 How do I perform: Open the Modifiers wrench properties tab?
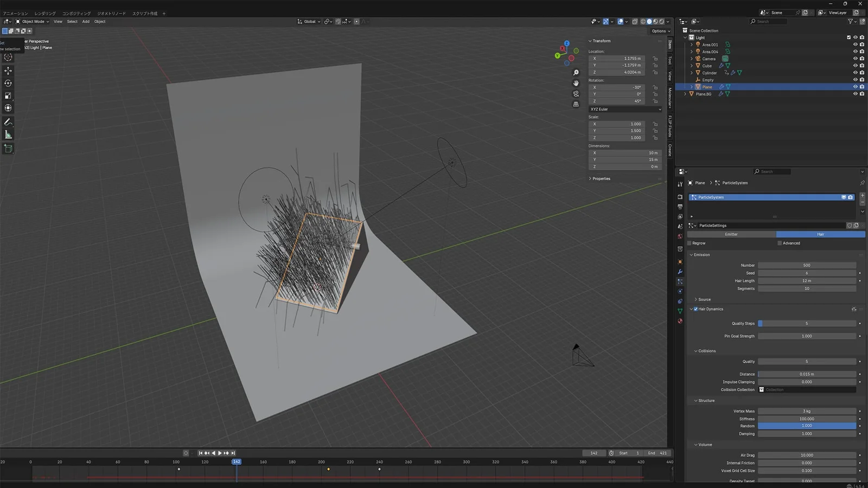[x=680, y=272]
